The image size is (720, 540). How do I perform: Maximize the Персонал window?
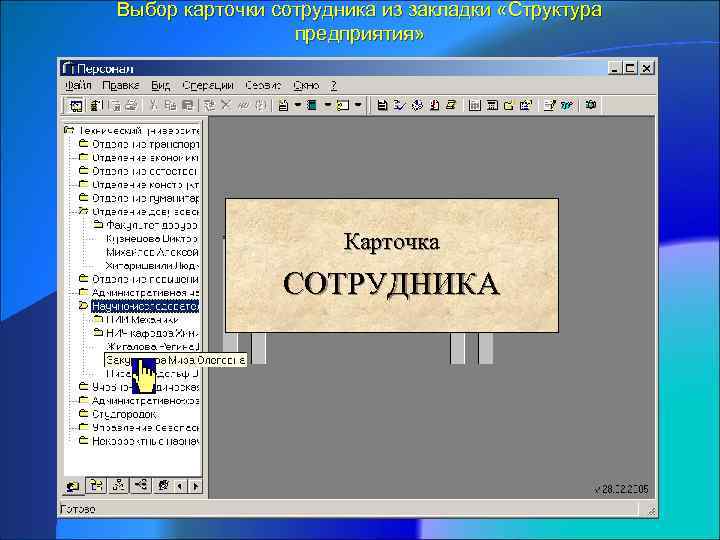pos(630,68)
